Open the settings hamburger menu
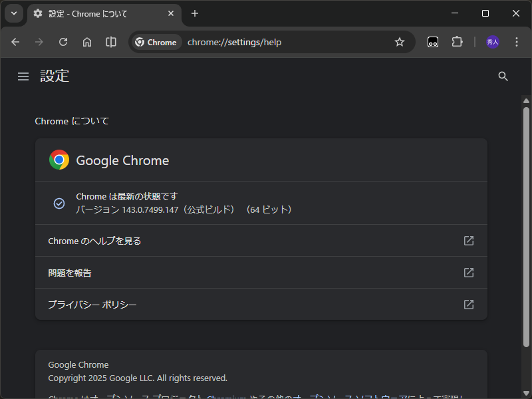This screenshot has width=532, height=399. click(23, 76)
